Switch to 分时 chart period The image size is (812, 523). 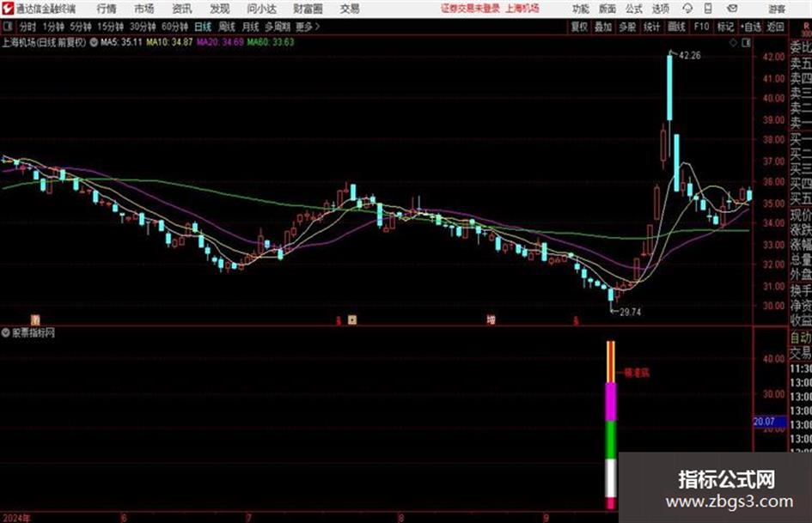click(28, 27)
